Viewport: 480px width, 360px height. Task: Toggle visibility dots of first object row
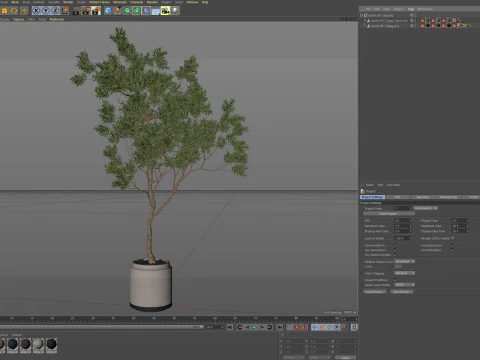(415, 15)
